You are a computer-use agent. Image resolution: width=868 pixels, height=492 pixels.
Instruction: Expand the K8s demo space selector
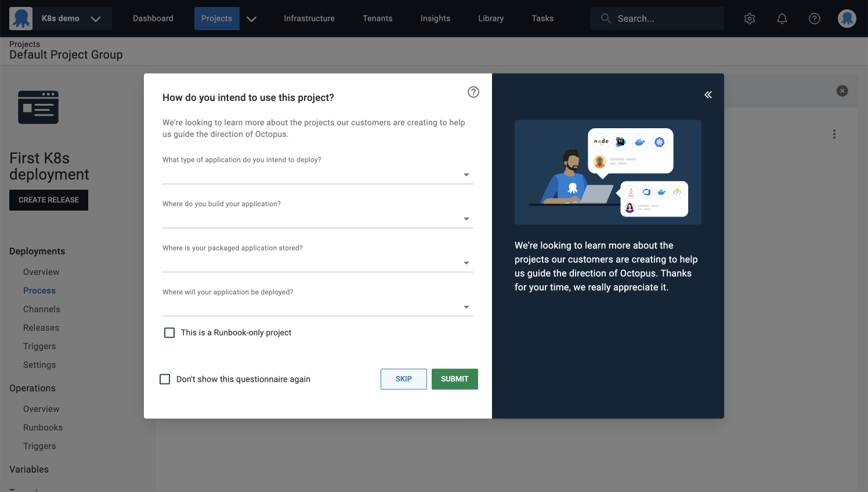coord(96,18)
